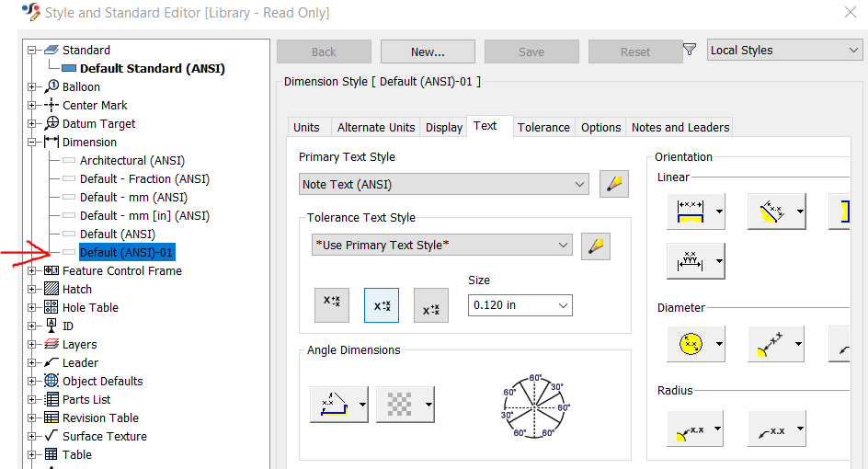Open the Primary Text Style dropdown
Screen dimensions: 868x469
[443, 185]
